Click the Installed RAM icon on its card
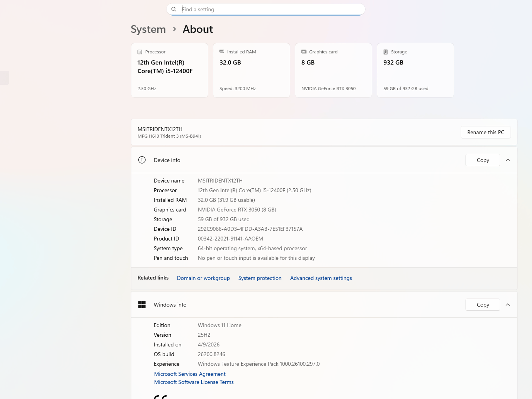This screenshot has height=399, width=532. (222, 51)
